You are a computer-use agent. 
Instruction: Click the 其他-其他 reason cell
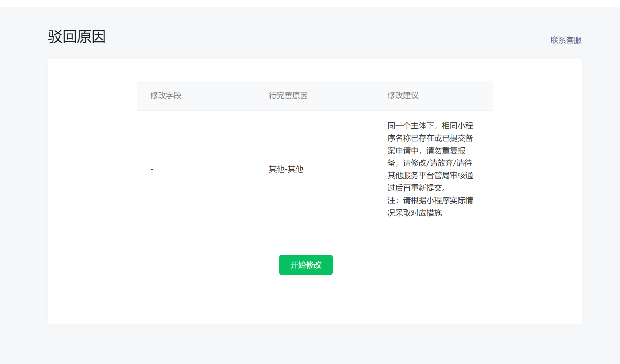coord(286,169)
